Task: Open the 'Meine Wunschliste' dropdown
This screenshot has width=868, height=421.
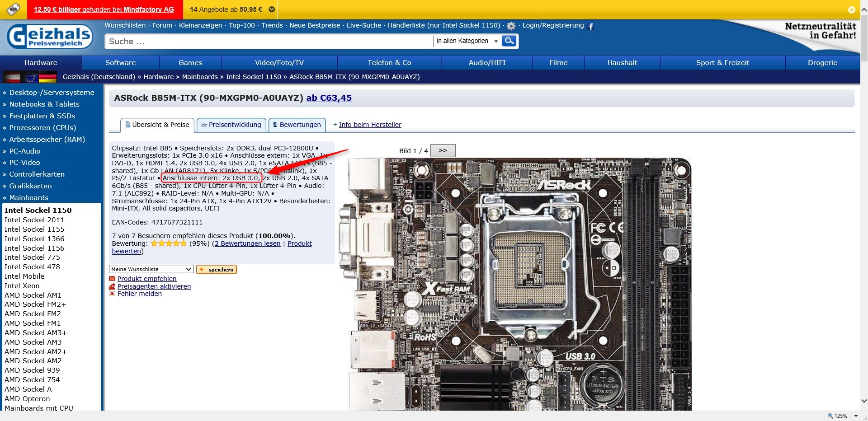Action: coord(151,269)
